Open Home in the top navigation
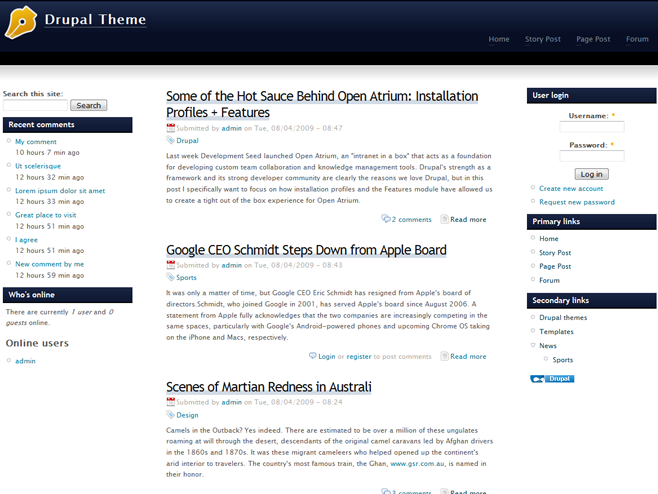658x494 pixels. point(499,39)
